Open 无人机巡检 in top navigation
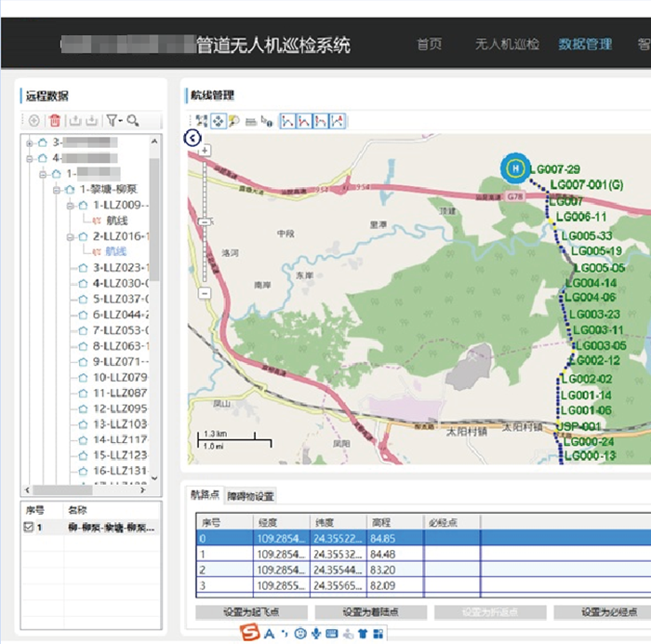The height and width of the screenshot is (644, 651). [x=507, y=44]
